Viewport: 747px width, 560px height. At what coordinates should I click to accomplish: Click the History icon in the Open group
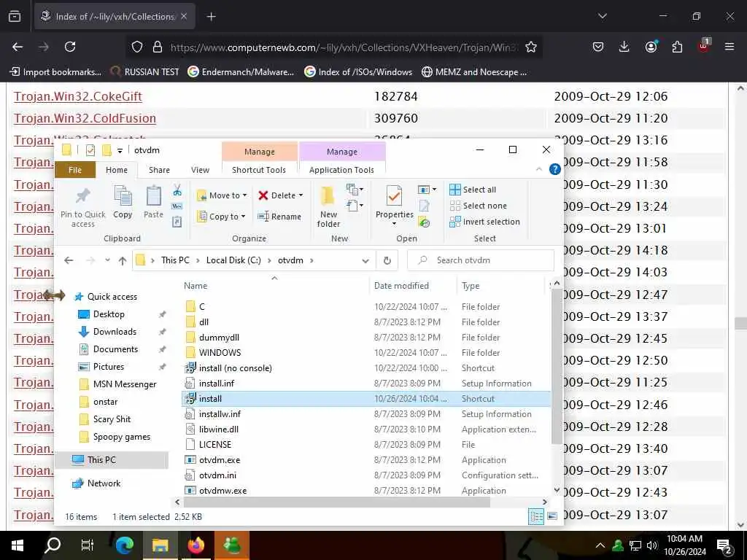pos(424,222)
